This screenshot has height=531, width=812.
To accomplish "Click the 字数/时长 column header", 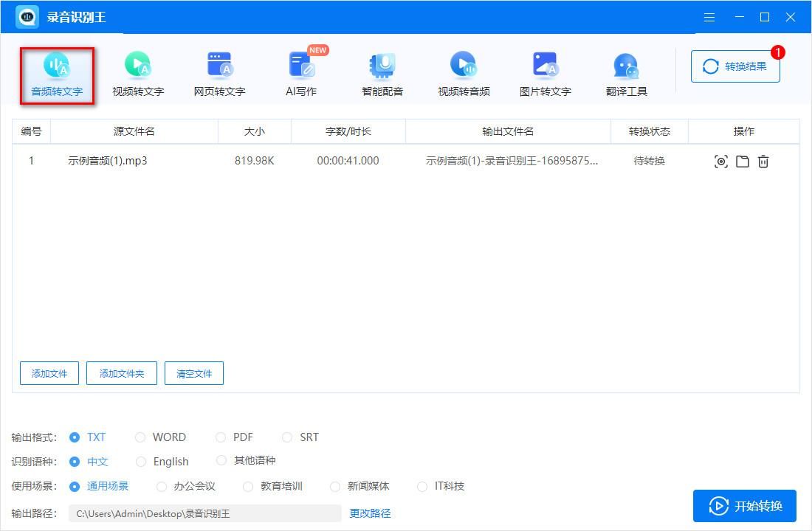I will [348, 131].
